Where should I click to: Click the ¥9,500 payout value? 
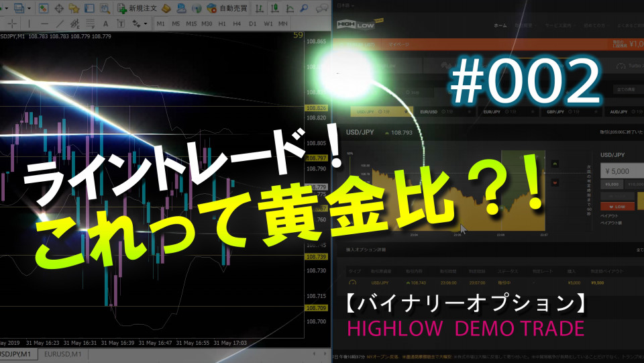(x=597, y=283)
